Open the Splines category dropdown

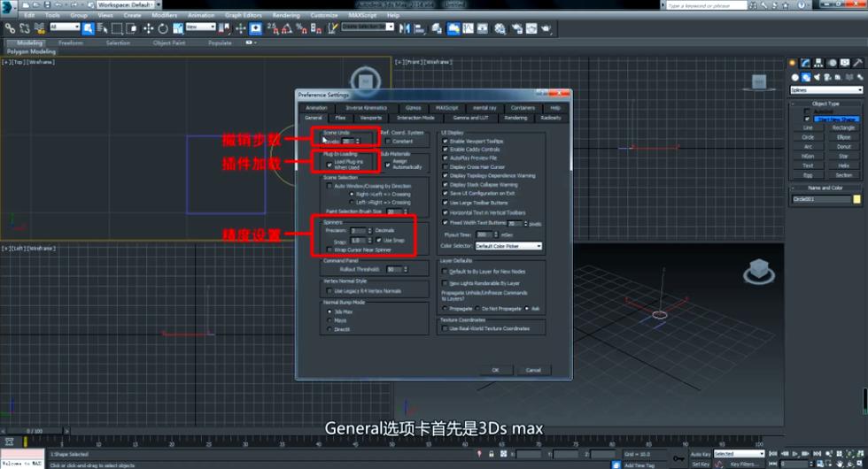coord(825,90)
